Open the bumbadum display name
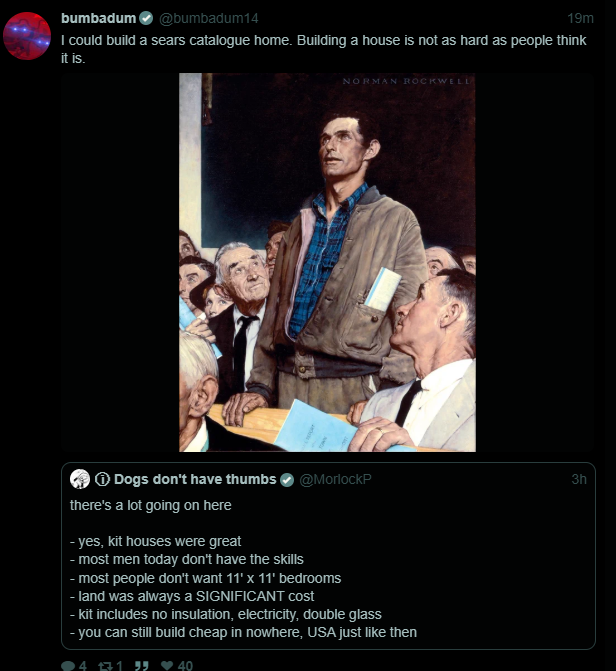 (98, 18)
